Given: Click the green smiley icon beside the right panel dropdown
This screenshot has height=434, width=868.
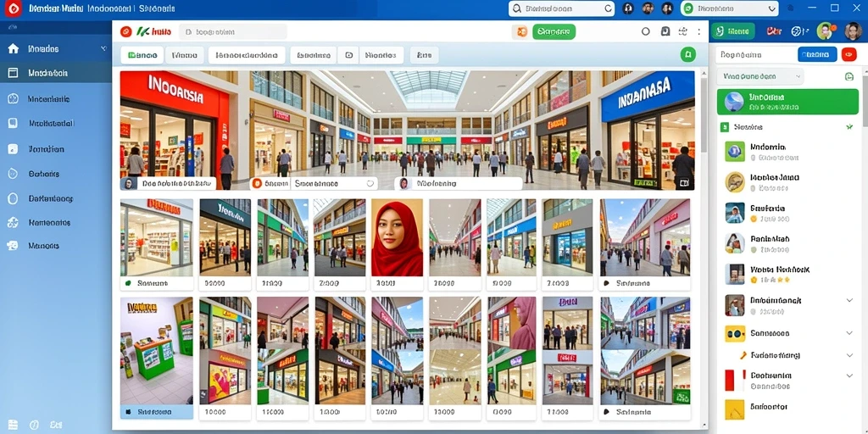Looking at the screenshot, I should click(x=849, y=76).
